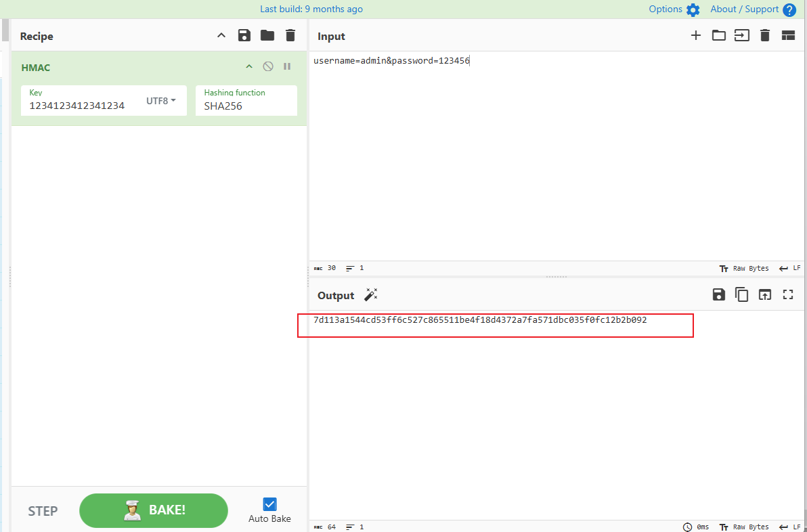The image size is (807, 532).
Task: Click the Last build: 9 months ago link
Action: 311,9
